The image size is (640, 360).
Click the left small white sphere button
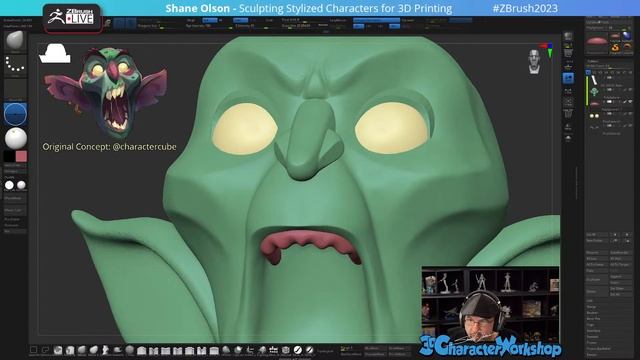click(9, 185)
